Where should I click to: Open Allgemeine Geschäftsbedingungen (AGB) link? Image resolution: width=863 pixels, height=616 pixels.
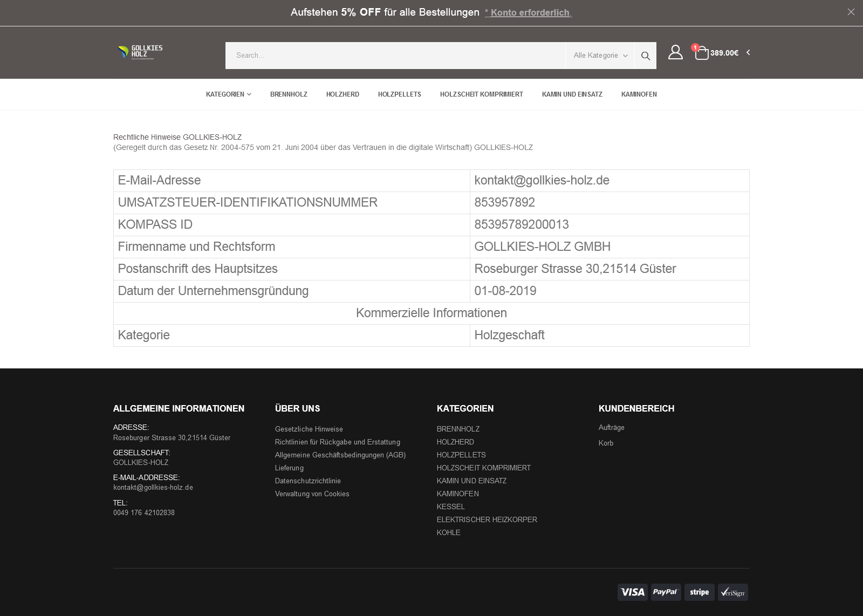[340, 455]
